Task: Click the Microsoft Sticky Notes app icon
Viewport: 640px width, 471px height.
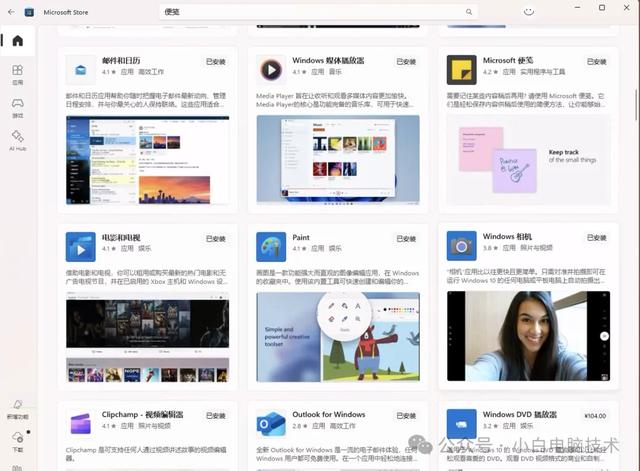Action: (x=462, y=70)
